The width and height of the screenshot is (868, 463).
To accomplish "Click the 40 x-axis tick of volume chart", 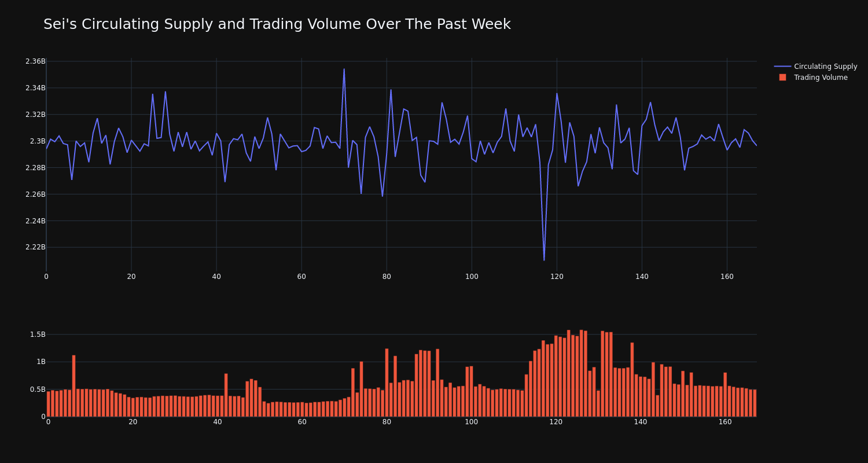I will tap(218, 422).
